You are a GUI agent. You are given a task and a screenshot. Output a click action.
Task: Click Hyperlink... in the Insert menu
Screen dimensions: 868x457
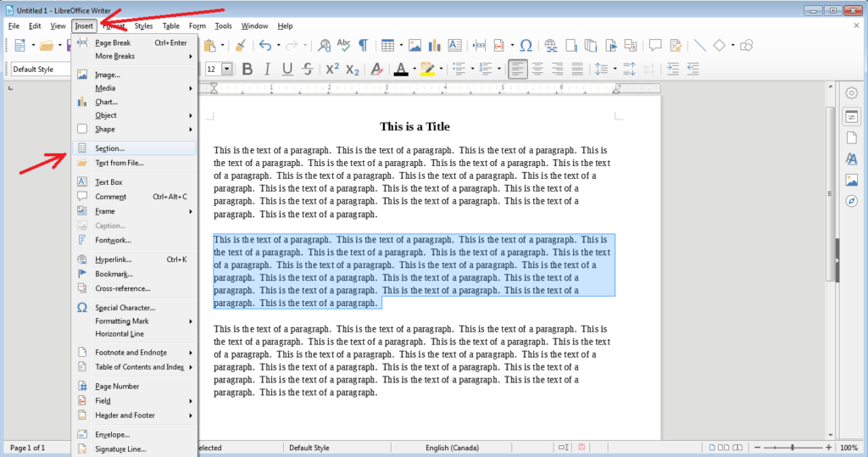click(x=114, y=259)
